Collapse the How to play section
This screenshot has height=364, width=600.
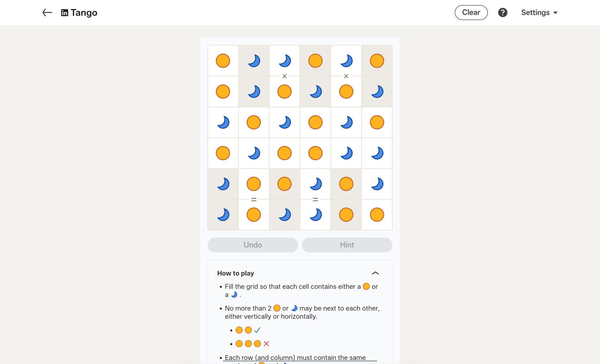coord(375,273)
